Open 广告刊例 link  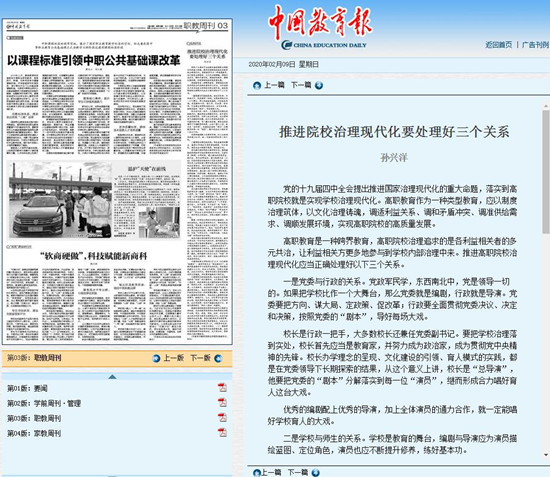(535, 45)
